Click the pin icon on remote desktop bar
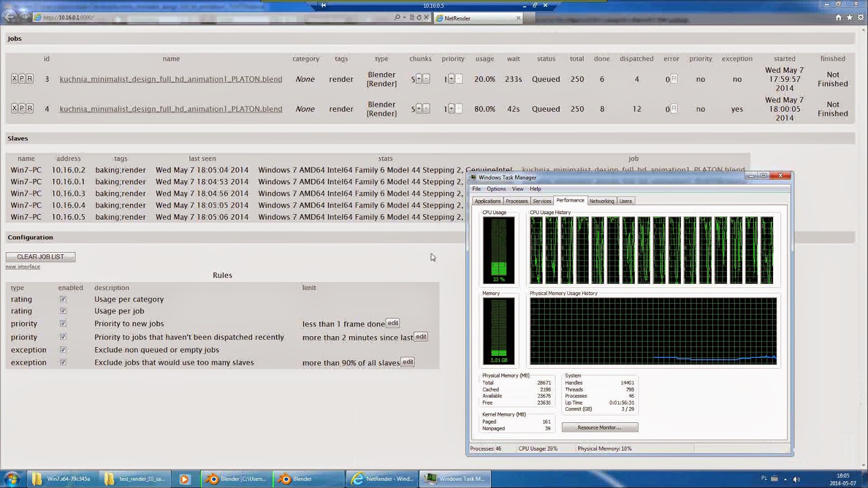The height and width of the screenshot is (488, 868). [323, 5]
